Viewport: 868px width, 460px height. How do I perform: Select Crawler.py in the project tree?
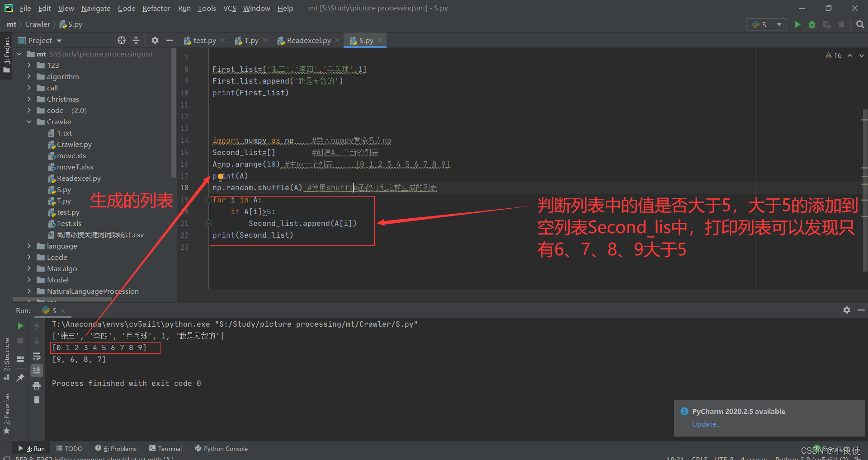pos(74,144)
